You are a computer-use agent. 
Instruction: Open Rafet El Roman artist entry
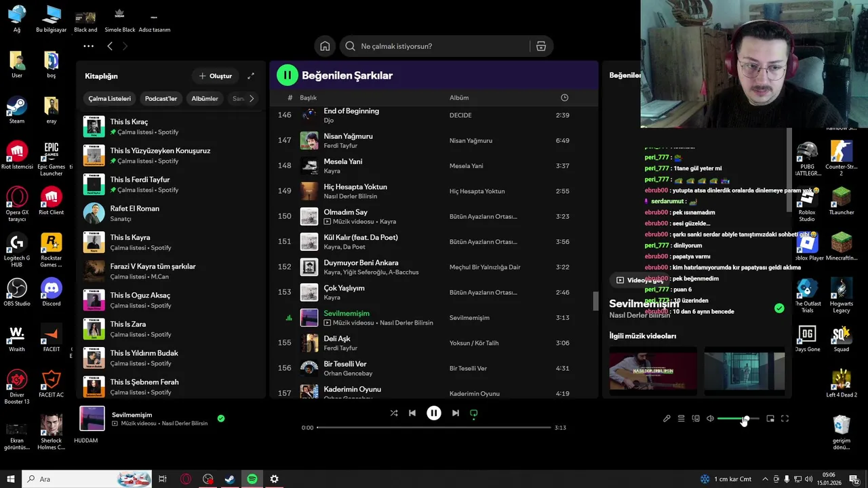click(170, 213)
